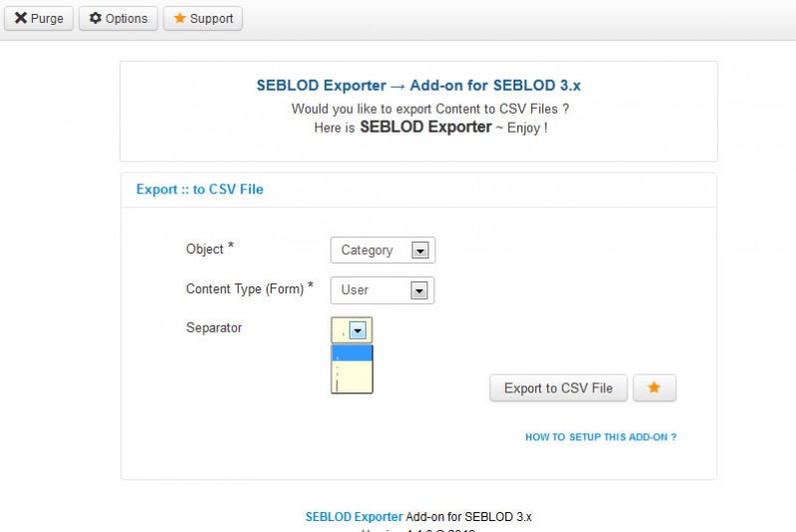Open the Object dropdown showing Category
The height and width of the screenshot is (532, 796).
tap(383, 250)
